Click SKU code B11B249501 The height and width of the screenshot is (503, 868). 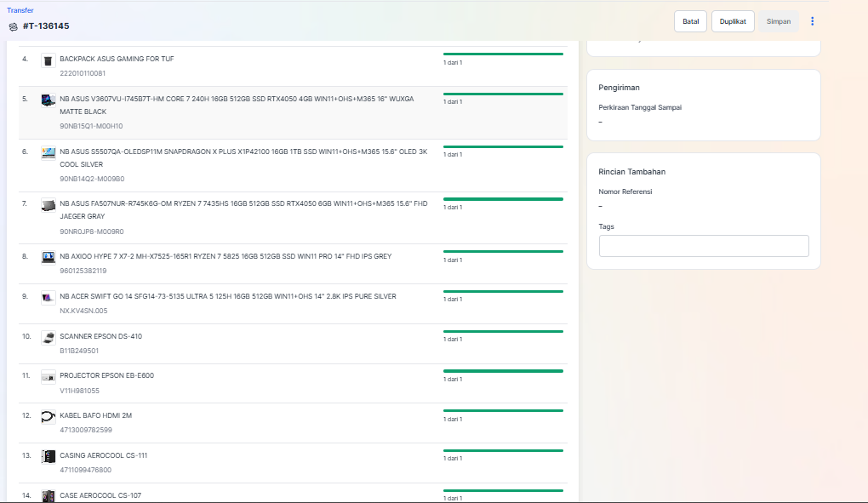pyautogui.click(x=79, y=351)
